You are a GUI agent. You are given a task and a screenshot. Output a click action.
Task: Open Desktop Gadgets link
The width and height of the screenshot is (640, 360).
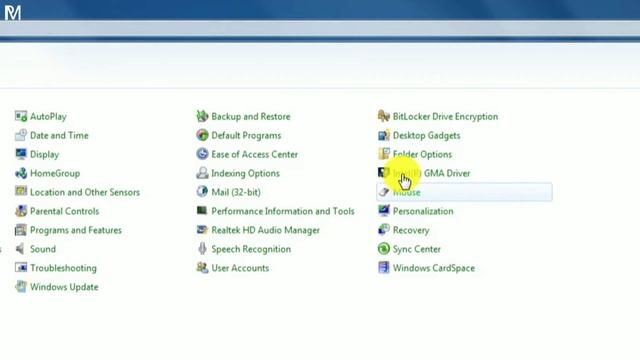point(427,136)
